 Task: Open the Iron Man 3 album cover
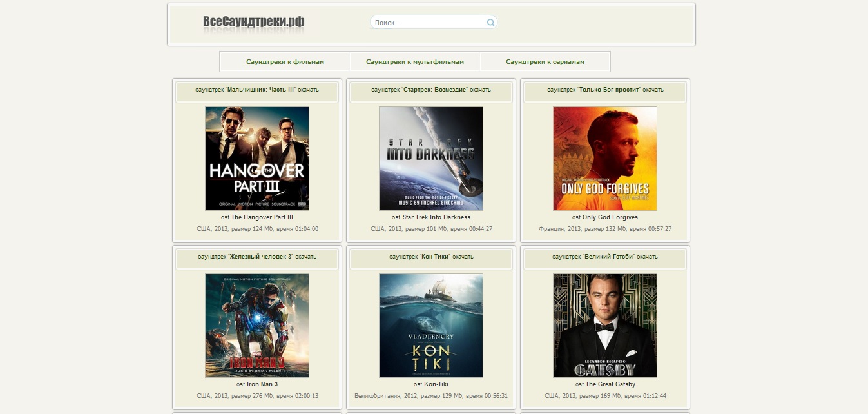point(257,326)
